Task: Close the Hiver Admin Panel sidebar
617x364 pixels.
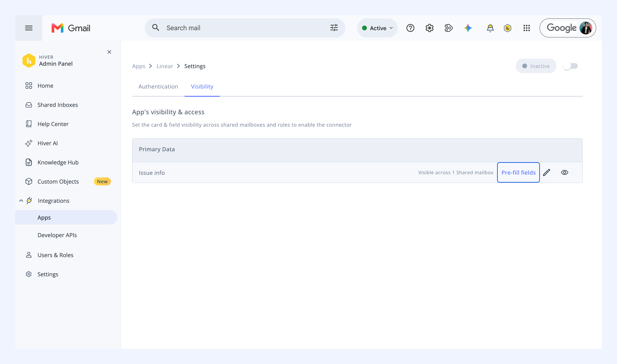Action: tap(109, 52)
